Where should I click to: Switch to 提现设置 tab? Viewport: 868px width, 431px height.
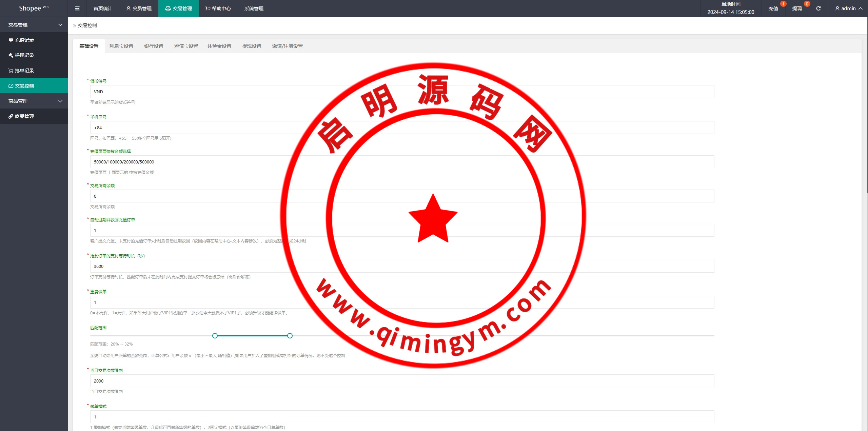click(252, 46)
